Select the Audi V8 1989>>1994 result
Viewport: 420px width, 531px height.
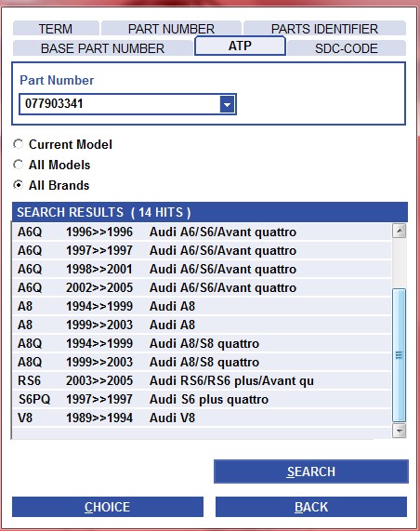tap(202, 418)
